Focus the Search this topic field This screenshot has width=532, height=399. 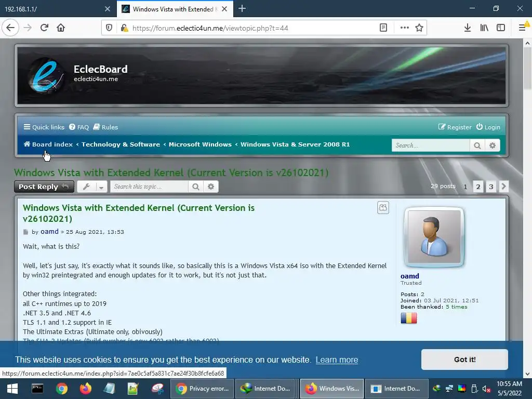149,187
